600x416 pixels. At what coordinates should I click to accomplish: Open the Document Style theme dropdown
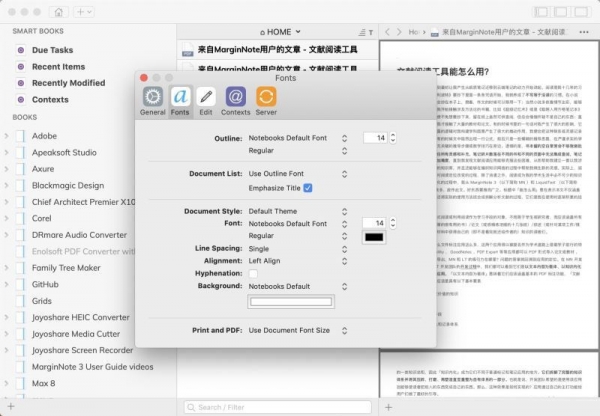298,211
